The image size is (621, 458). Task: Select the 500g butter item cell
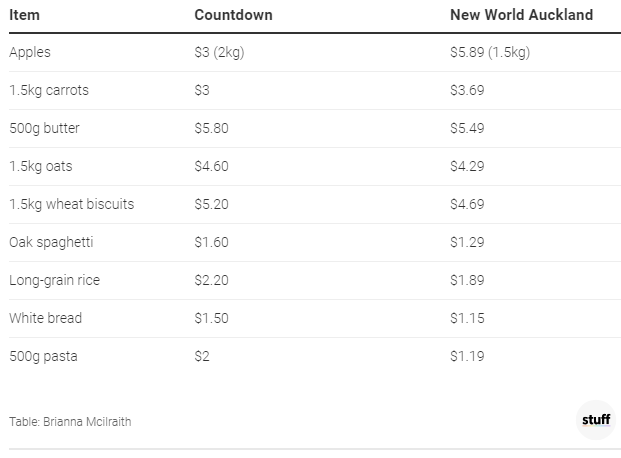click(x=43, y=128)
